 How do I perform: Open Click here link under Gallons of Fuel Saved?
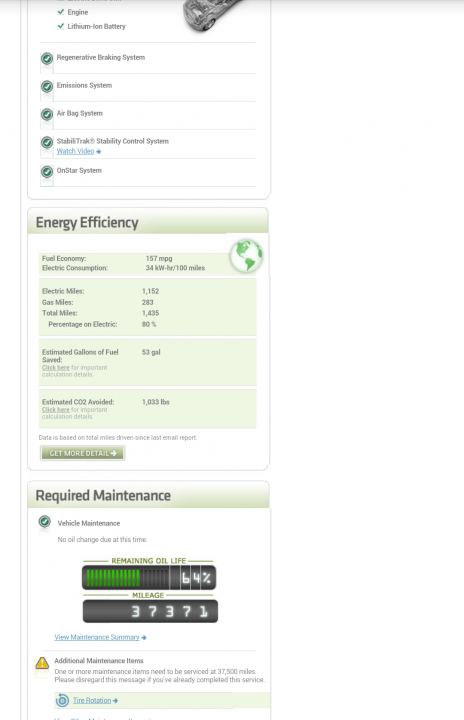(x=56, y=368)
